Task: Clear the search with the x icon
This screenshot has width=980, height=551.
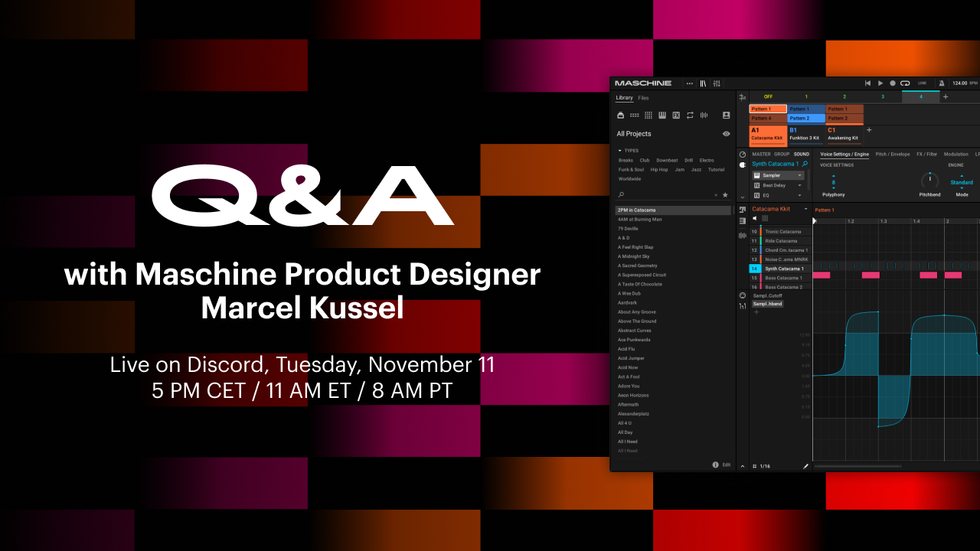Action: 716,195
